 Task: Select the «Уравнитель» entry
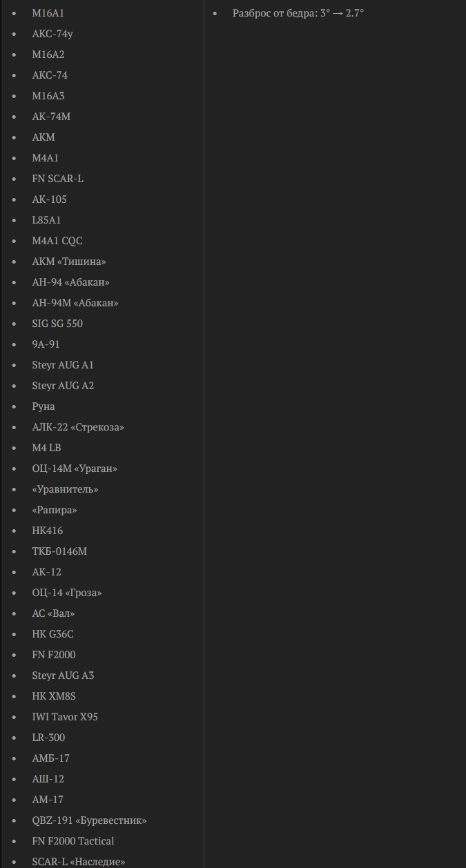pyautogui.click(x=65, y=489)
